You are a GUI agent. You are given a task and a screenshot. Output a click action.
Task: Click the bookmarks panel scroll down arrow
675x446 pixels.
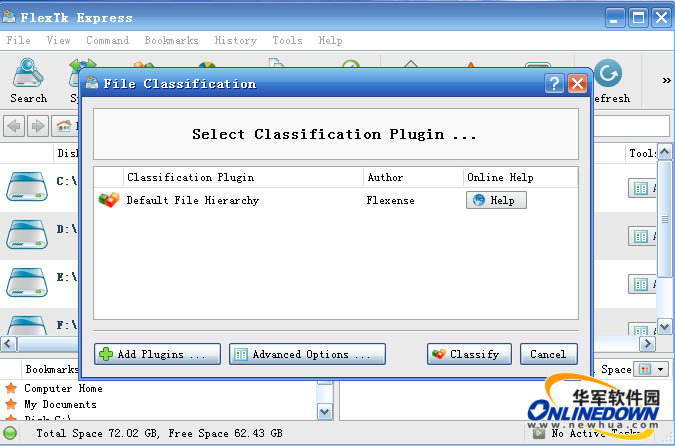coord(325,412)
